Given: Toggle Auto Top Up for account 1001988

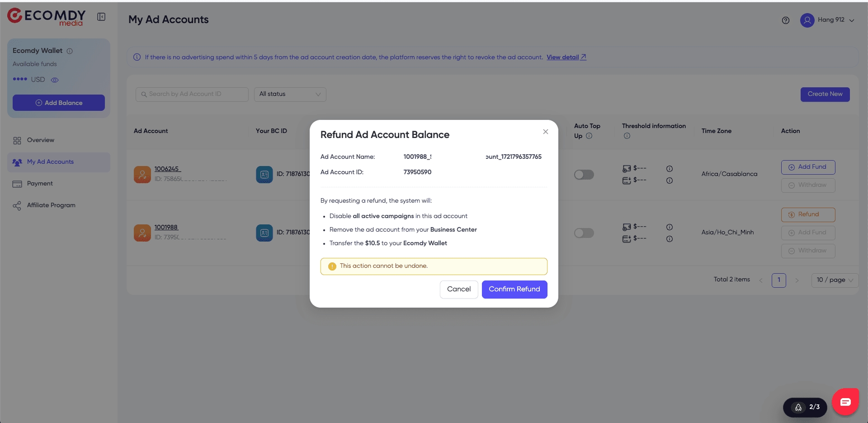Looking at the screenshot, I should coord(584,233).
